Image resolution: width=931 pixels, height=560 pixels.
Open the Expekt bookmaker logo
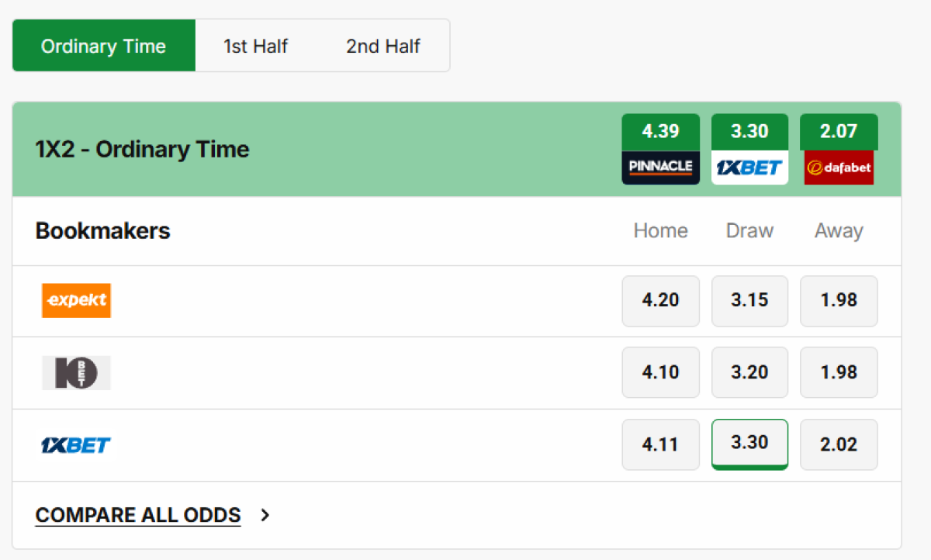tap(76, 300)
